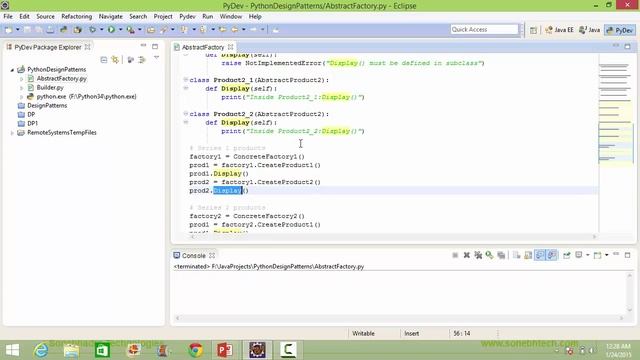Select the Console tab
Image resolution: width=640 pixels, height=360 pixels.
coord(193,256)
